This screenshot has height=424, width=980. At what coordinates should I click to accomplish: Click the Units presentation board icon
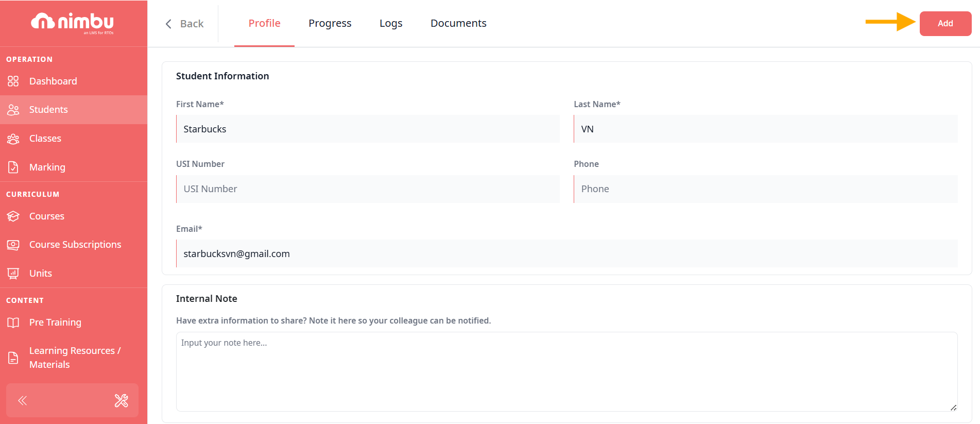pyautogui.click(x=13, y=274)
